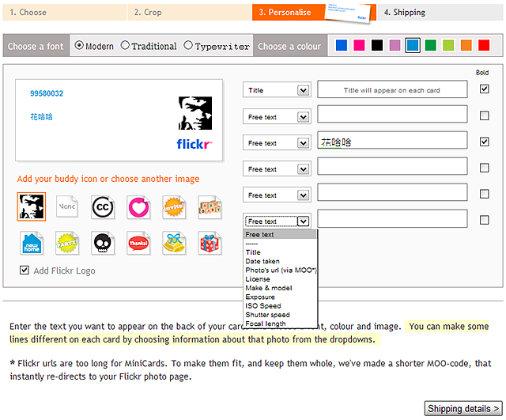Screen dimensions: 506x420
Task: Choose Photo's url (via MOO) option
Action: (x=281, y=271)
